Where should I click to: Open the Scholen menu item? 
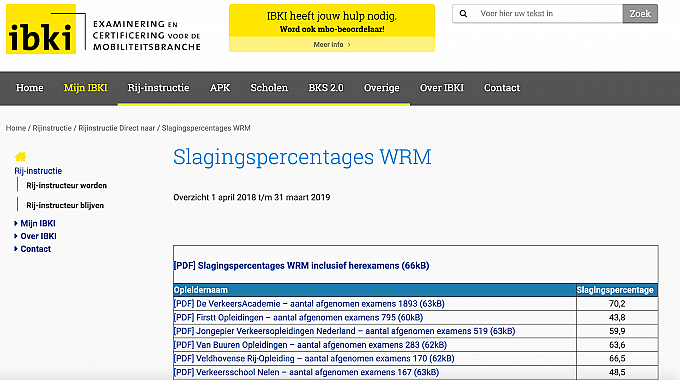[x=269, y=88]
